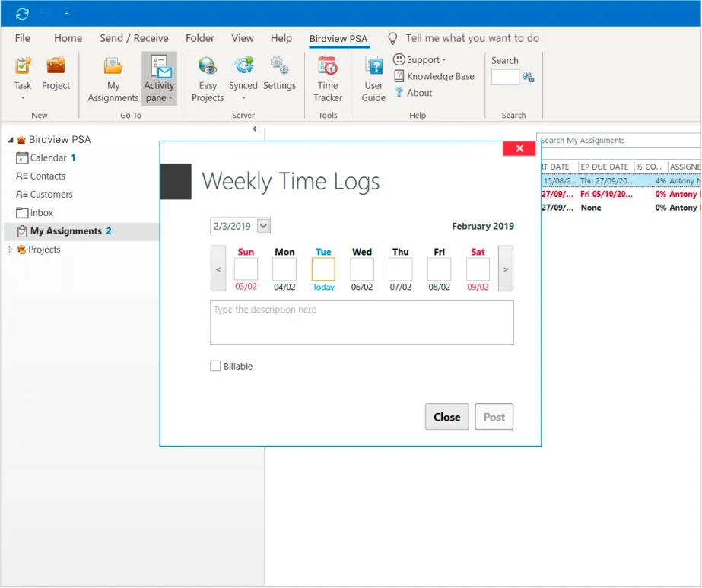
Task: Toggle the Activity pane ribbon button
Action: [159, 79]
